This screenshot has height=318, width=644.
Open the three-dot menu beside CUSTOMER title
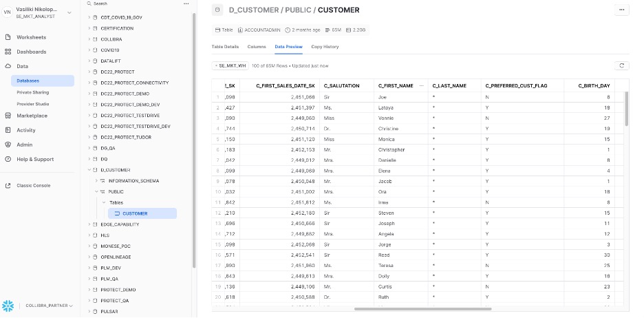(622, 10)
